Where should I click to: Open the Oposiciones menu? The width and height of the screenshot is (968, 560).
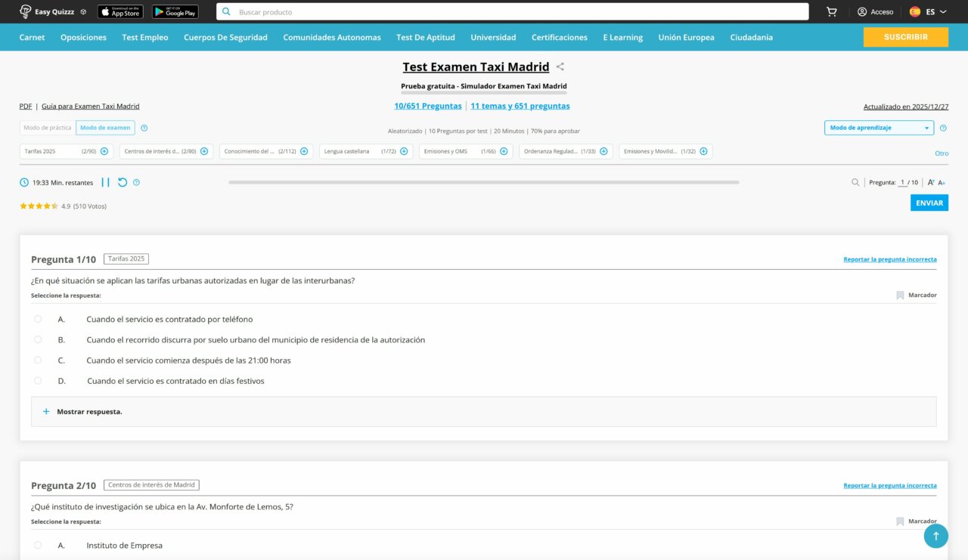(x=83, y=37)
